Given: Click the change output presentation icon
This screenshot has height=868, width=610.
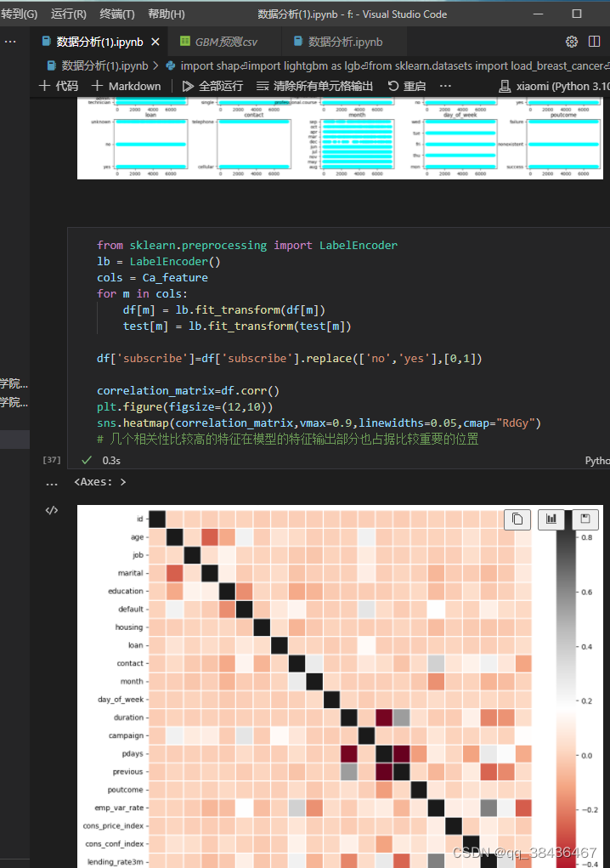Looking at the screenshot, I should click(52, 510).
